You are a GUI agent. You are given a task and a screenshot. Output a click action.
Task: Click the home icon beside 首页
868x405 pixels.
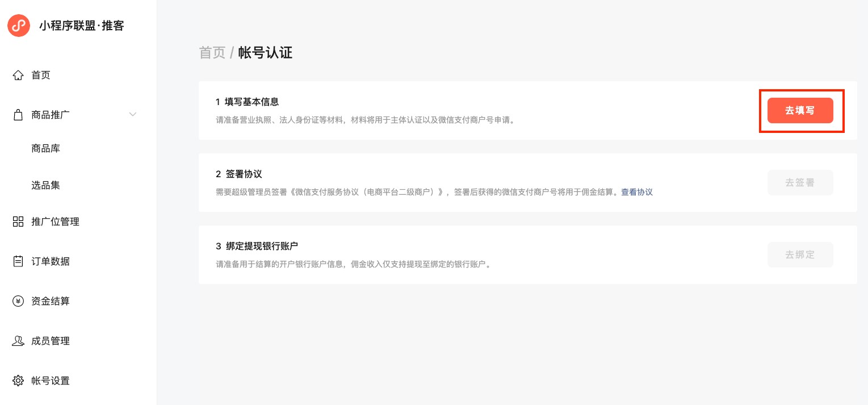pyautogui.click(x=18, y=75)
